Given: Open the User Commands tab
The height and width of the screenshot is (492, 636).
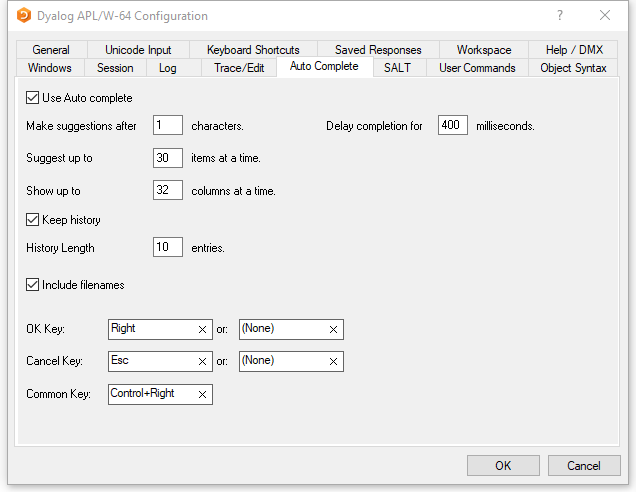Looking at the screenshot, I should click(x=477, y=68).
